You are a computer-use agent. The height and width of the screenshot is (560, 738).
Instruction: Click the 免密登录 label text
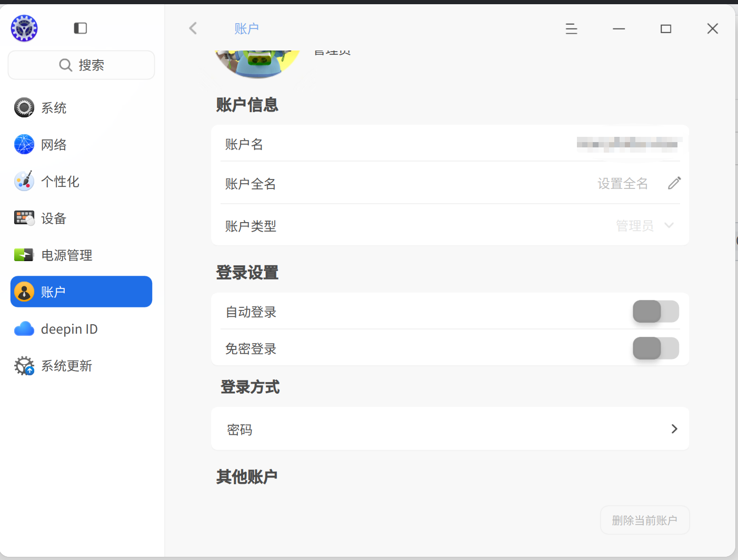coord(251,349)
